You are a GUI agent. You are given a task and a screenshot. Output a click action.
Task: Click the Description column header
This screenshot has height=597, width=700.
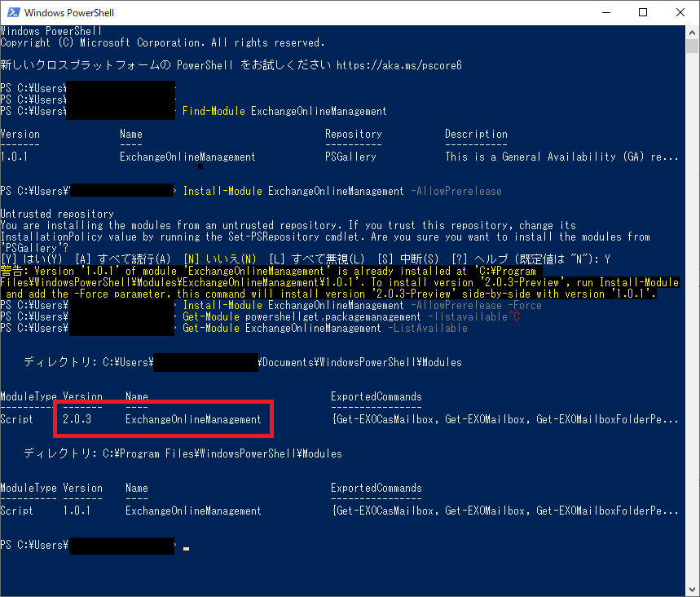point(476,134)
